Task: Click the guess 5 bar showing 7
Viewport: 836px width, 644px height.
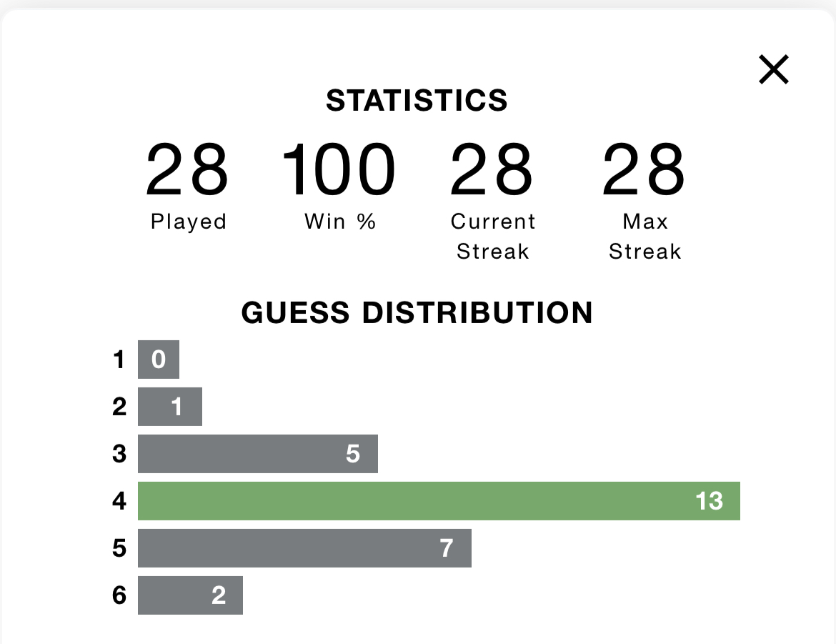Action: 304,548
